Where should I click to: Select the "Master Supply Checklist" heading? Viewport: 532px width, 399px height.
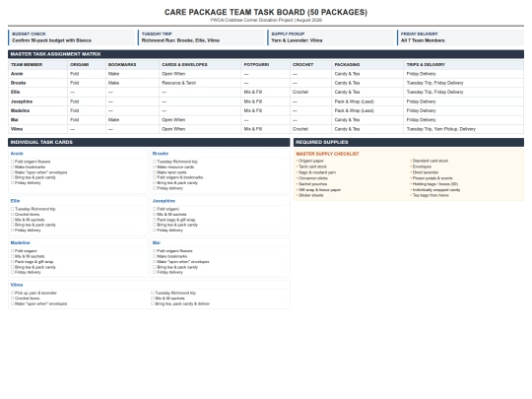pyautogui.click(x=327, y=154)
